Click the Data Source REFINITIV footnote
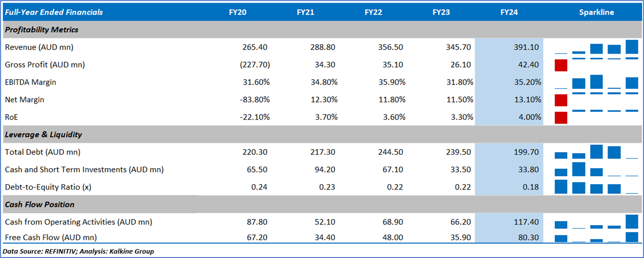 click(78, 251)
